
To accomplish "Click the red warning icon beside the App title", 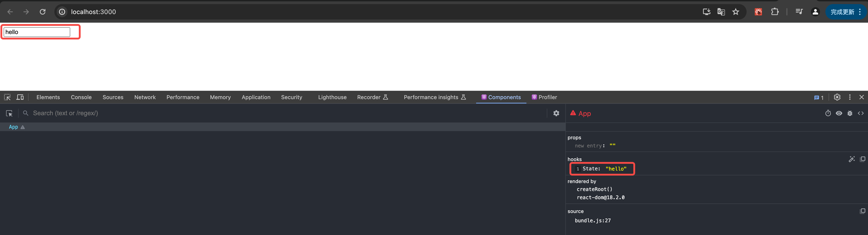I will point(573,113).
